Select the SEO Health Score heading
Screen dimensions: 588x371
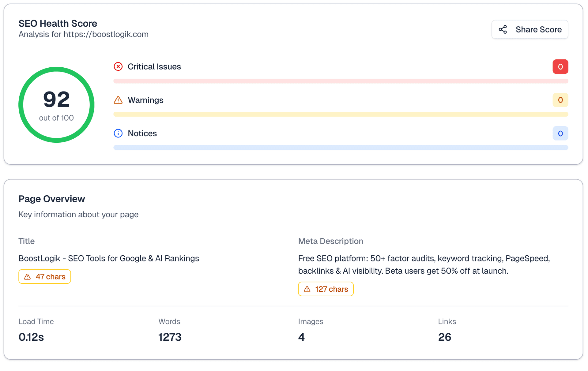click(x=58, y=23)
